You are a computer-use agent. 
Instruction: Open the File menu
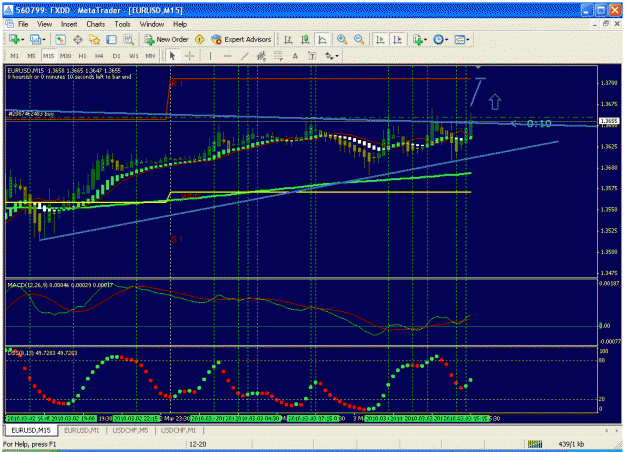(x=23, y=24)
